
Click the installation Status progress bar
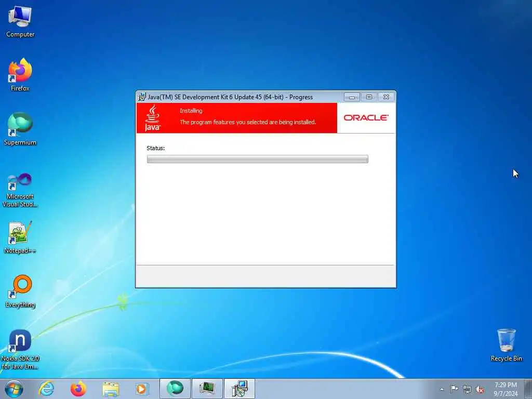258,159
